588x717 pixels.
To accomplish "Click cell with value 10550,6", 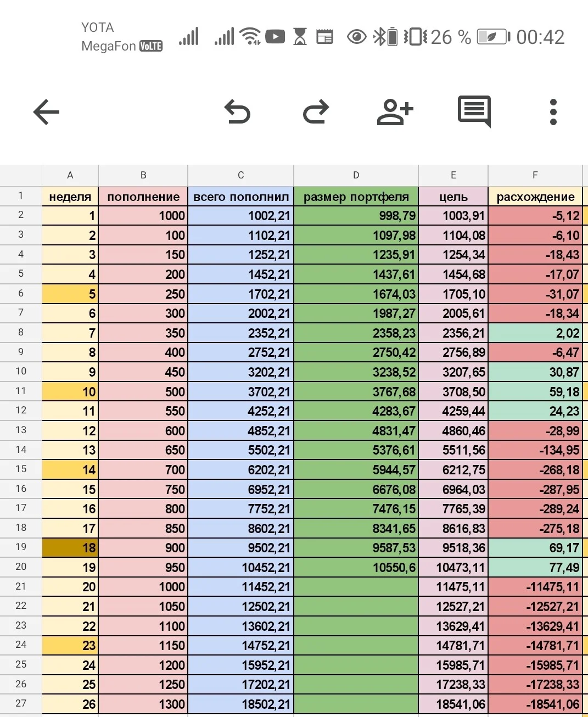I will point(356,567).
